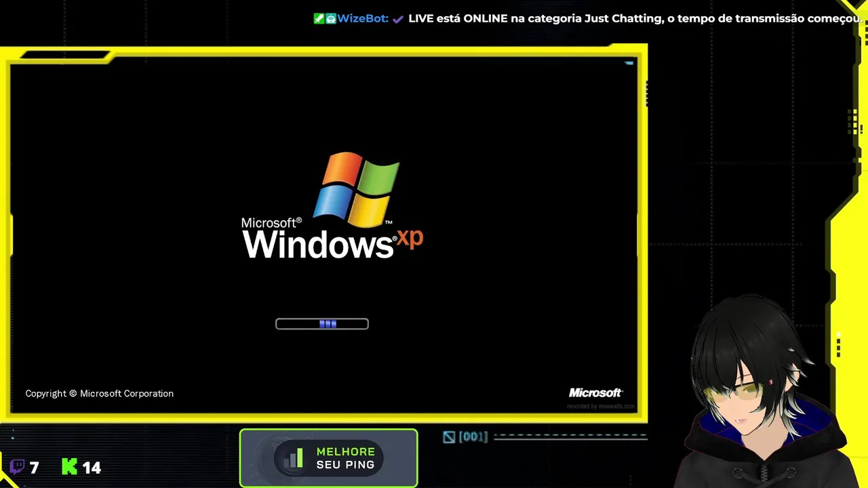Click the purple Twitch icon beside 7
868x488 pixels.
point(17,466)
